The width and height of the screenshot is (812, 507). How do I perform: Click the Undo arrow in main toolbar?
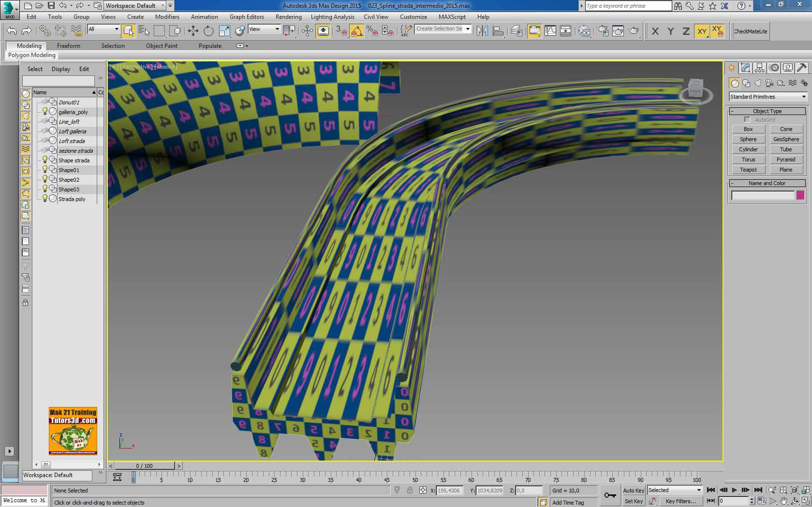(x=11, y=31)
